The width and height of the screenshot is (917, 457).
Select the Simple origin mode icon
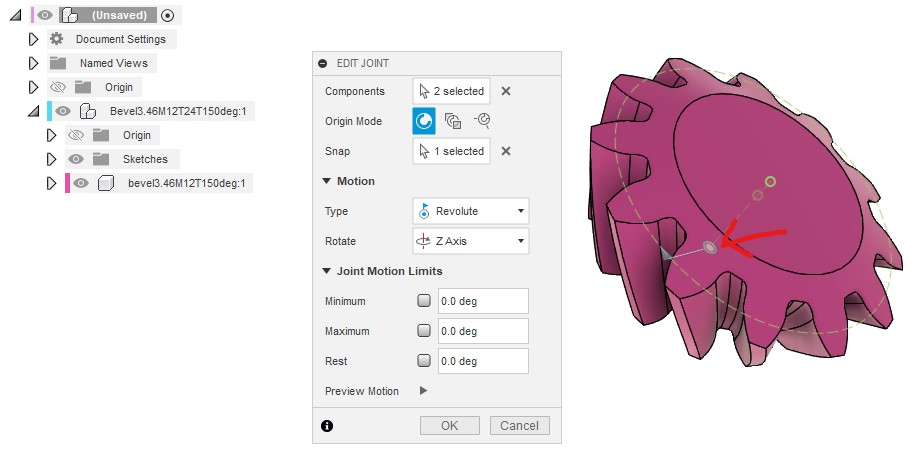point(425,121)
